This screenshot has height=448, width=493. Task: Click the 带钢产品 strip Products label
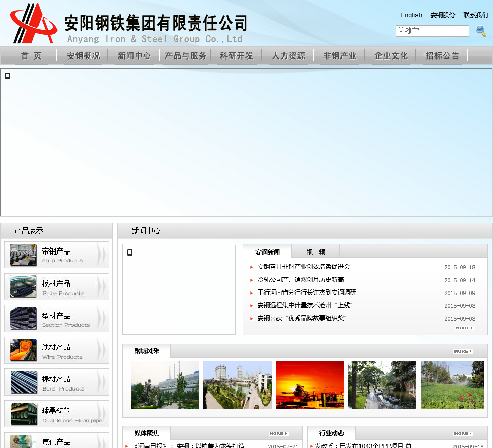pyautogui.click(x=62, y=255)
